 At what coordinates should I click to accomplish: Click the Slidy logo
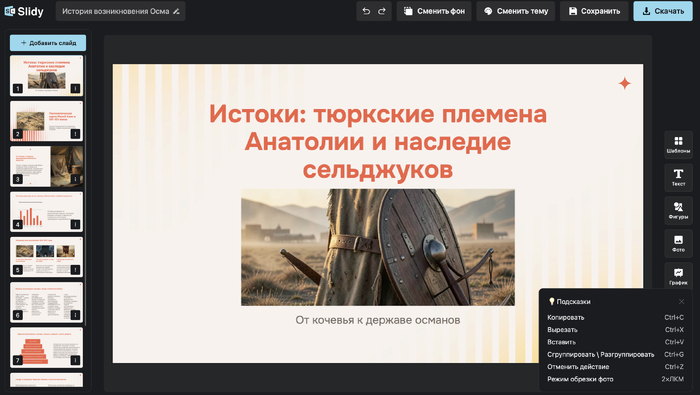(24, 11)
